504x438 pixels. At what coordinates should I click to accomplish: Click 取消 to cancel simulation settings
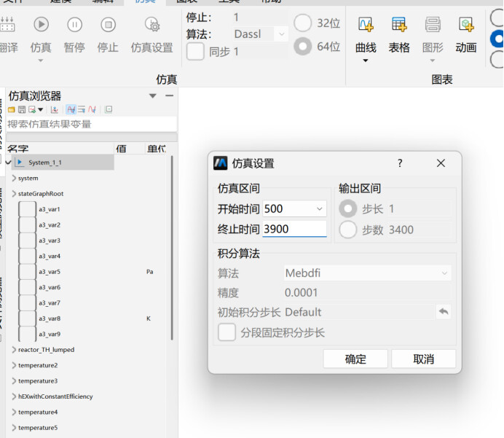point(424,359)
